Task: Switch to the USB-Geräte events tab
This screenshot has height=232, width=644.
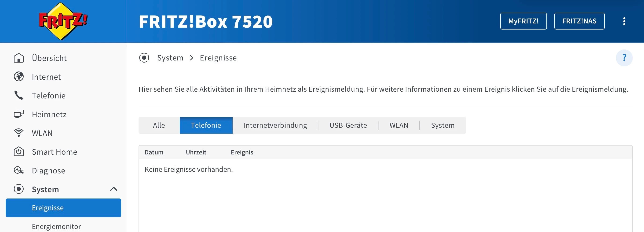Action: pyautogui.click(x=348, y=125)
